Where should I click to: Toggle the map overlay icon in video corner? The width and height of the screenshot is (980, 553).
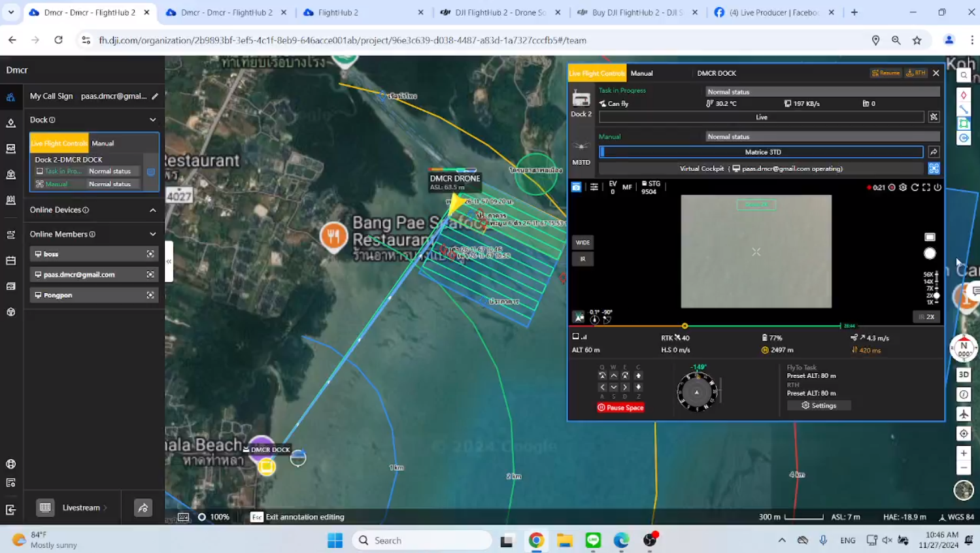tap(579, 318)
